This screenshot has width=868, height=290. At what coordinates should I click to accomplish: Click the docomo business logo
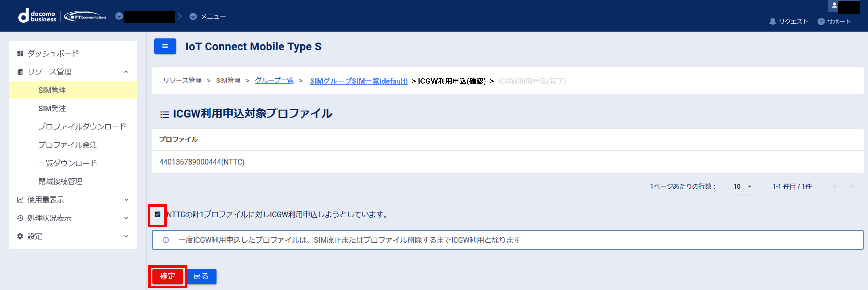click(x=37, y=16)
